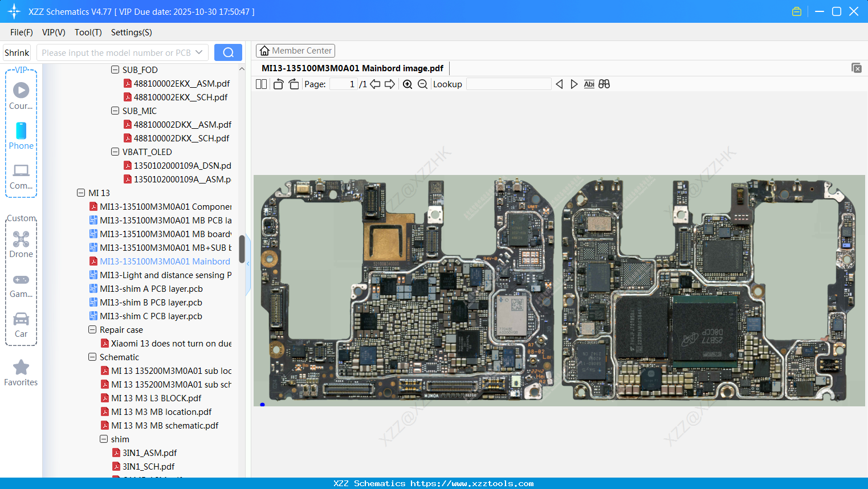This screenshot has width=868, height=489.
Task: Open the Tool(T) menu
Action: 88,32
